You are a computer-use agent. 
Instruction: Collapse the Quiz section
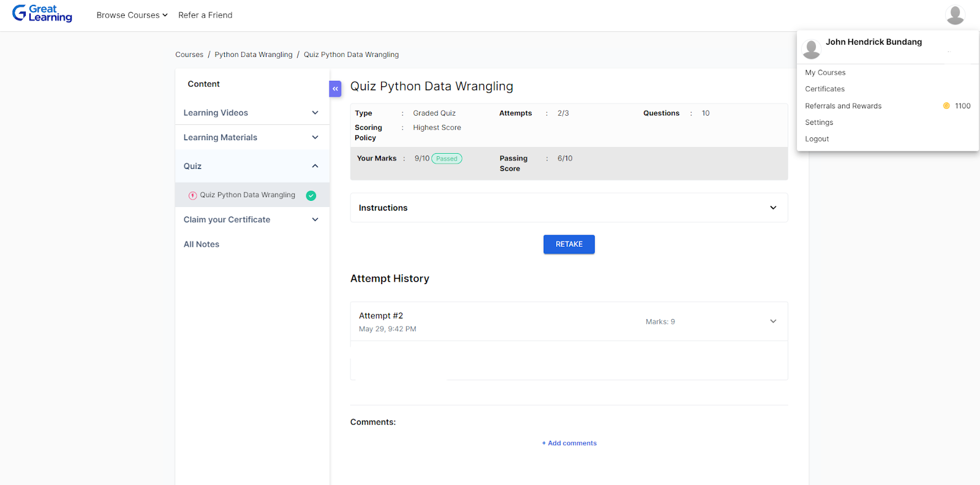click(252, 166)
